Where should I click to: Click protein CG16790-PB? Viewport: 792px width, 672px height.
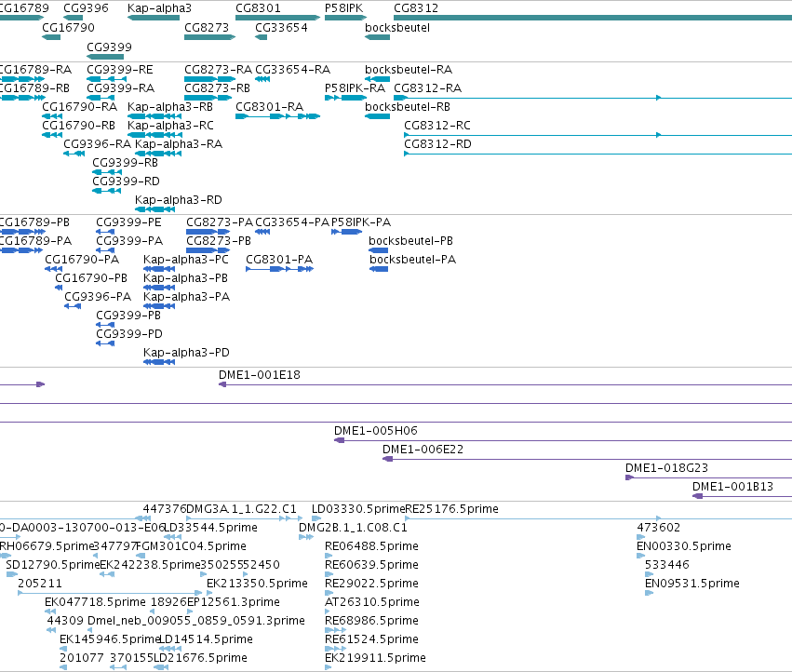click(x=91, y=278)
